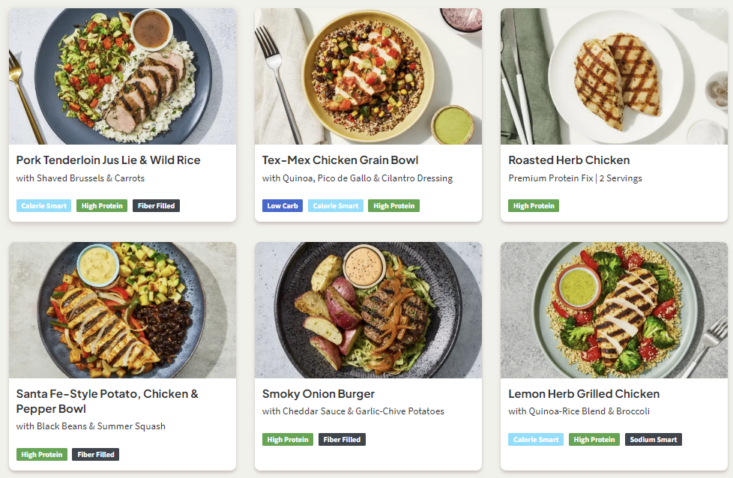733x478 pixels.
Task: Select High Protein tag on Roasted Herb Chicken
Action: [534, 206]
